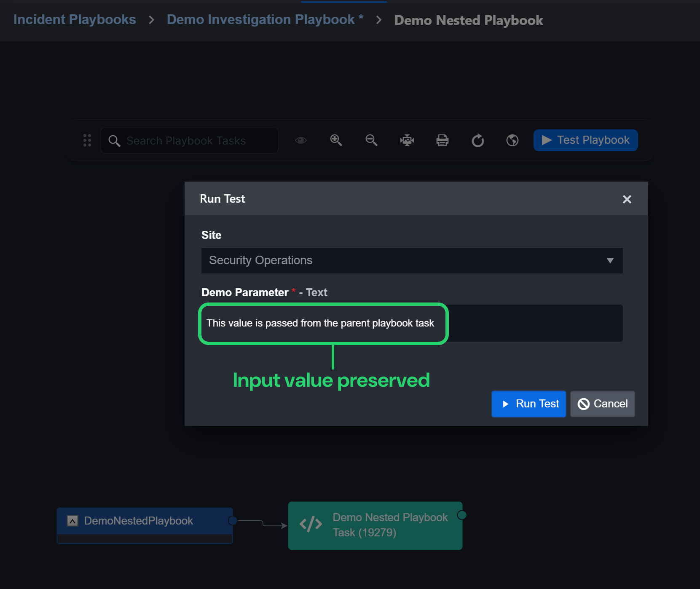Click the fit-to-screen icon in toolbar

(x=407, y=140)
